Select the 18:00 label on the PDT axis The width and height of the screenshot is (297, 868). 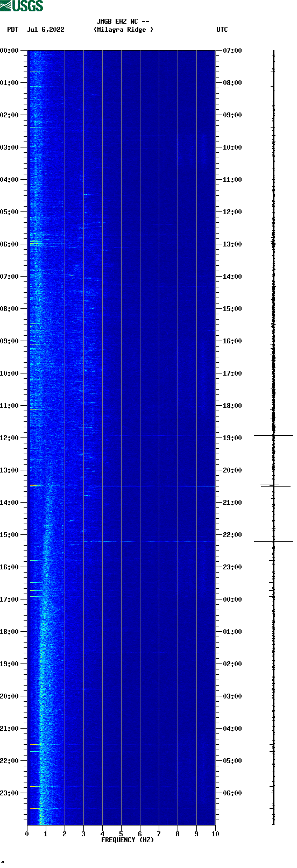(10, 632)
